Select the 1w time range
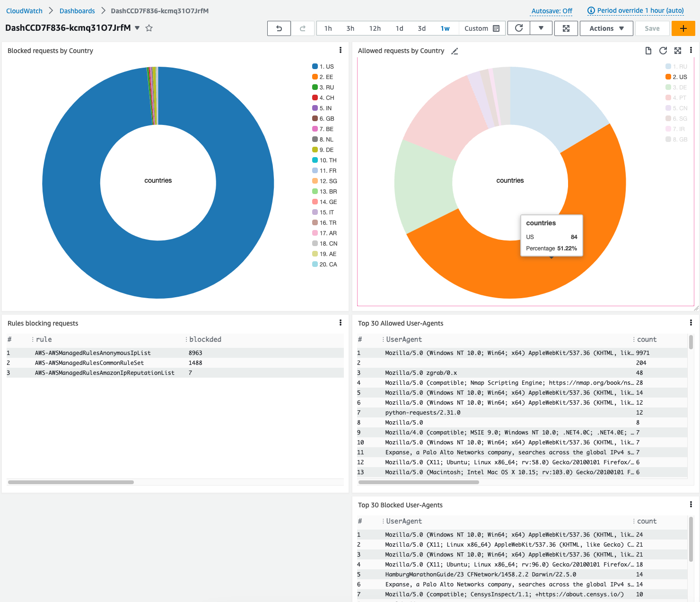Screen dimensions: 700x602 tap(445, 28)
